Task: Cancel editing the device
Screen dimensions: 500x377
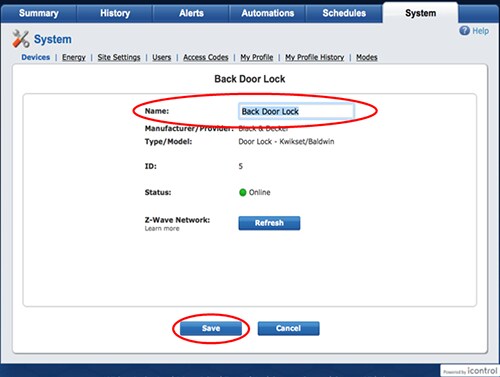Action: pos(289,328)
